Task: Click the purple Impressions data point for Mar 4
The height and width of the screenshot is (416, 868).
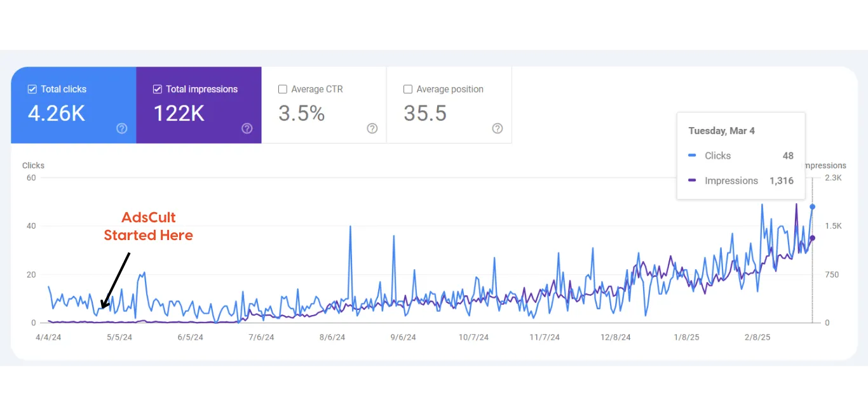Action: (812, 238)
